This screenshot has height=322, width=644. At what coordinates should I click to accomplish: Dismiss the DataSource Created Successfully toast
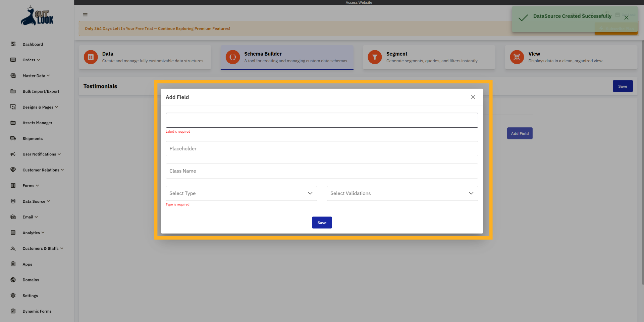(626, 18)
